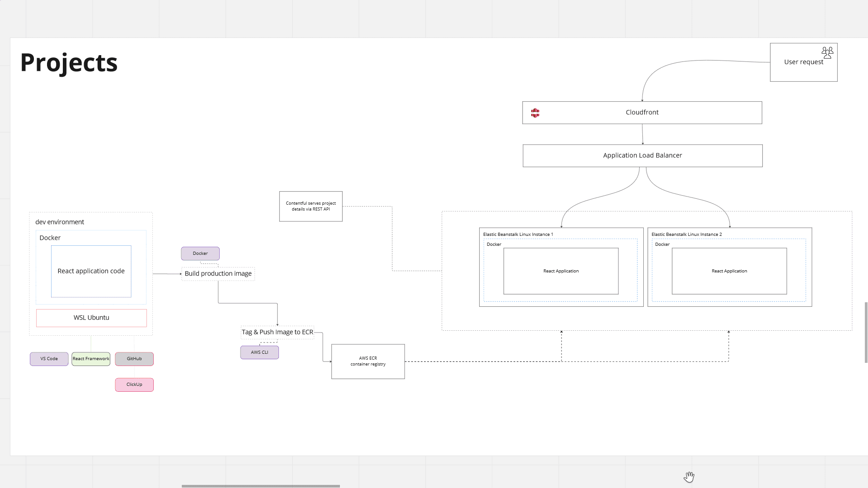Image resolution: width=868 pixels, height=488 pixels.
Task: Select the AWS ECR container registry box
Action: [x=368, y=361]
